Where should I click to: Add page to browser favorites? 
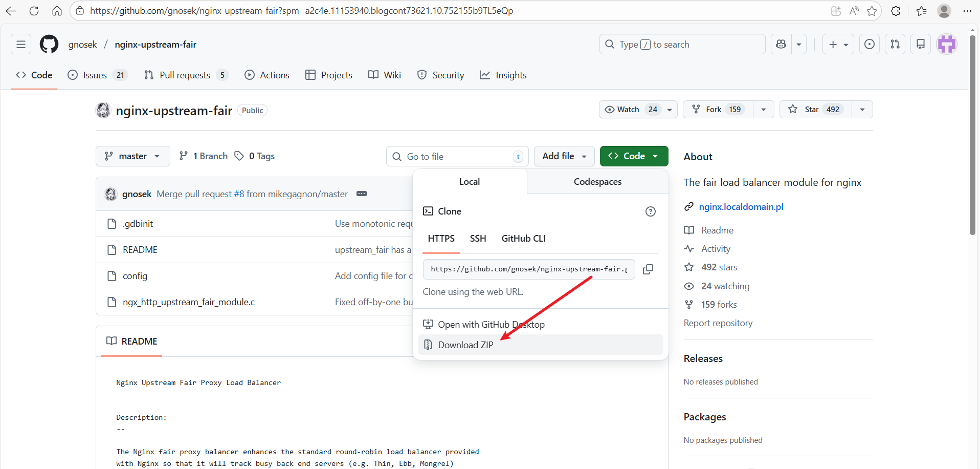(872, 11)
